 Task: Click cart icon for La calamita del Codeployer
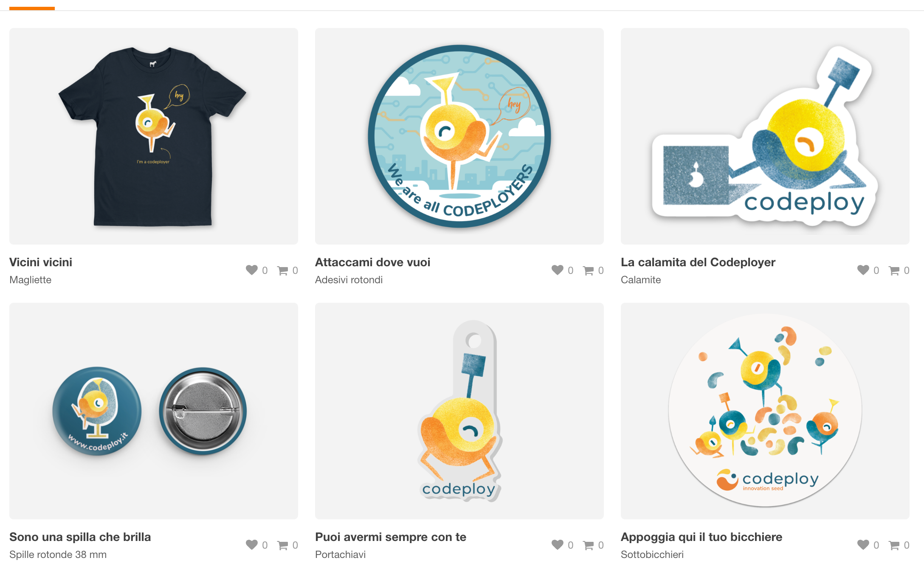(894, 270)
